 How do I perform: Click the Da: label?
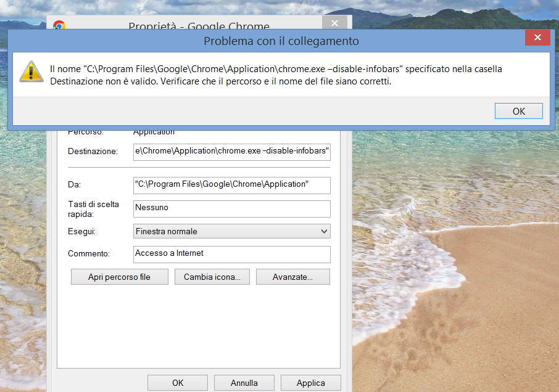coord(74,184)
